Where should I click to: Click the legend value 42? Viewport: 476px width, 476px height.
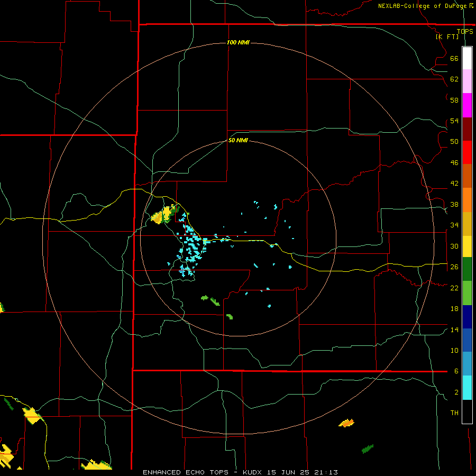[x=454, y=184]
